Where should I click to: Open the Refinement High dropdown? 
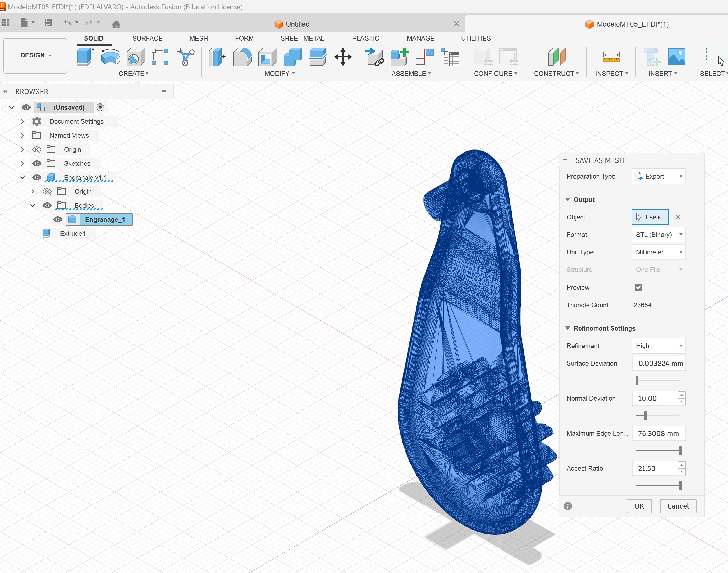pos(658,345)
